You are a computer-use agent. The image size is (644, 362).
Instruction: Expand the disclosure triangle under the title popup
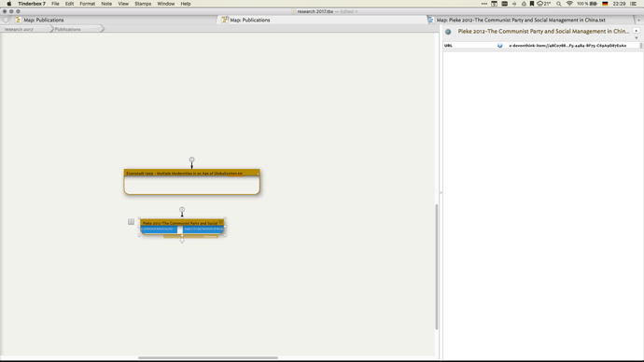click(637, 37)
